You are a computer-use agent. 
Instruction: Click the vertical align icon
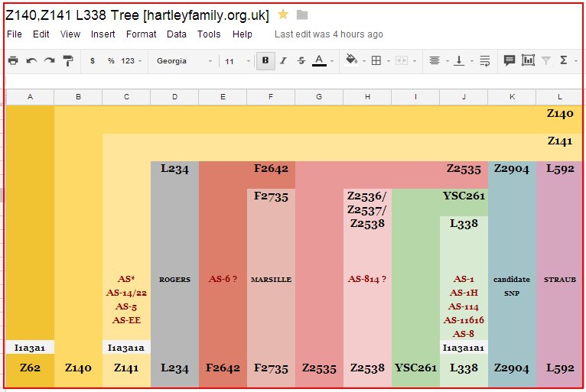click(459, 60)
